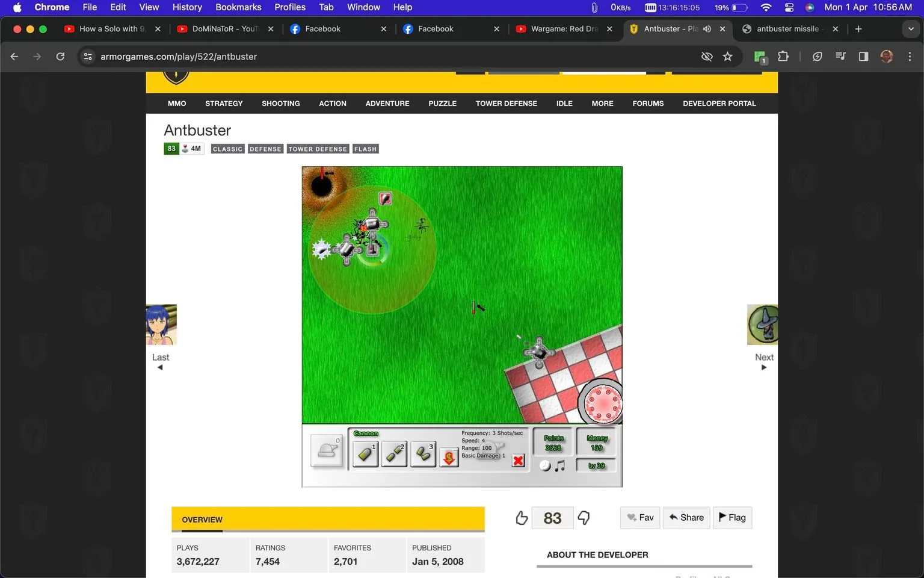Reload the current page

click(60, 56)
